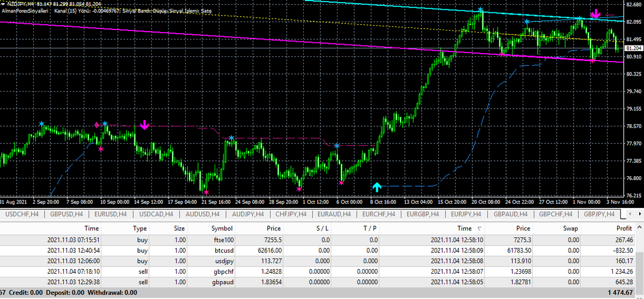Switch to the GBPUSD,H4 chart tab
The image size is (644, 299).
click(x=66, y=214)
